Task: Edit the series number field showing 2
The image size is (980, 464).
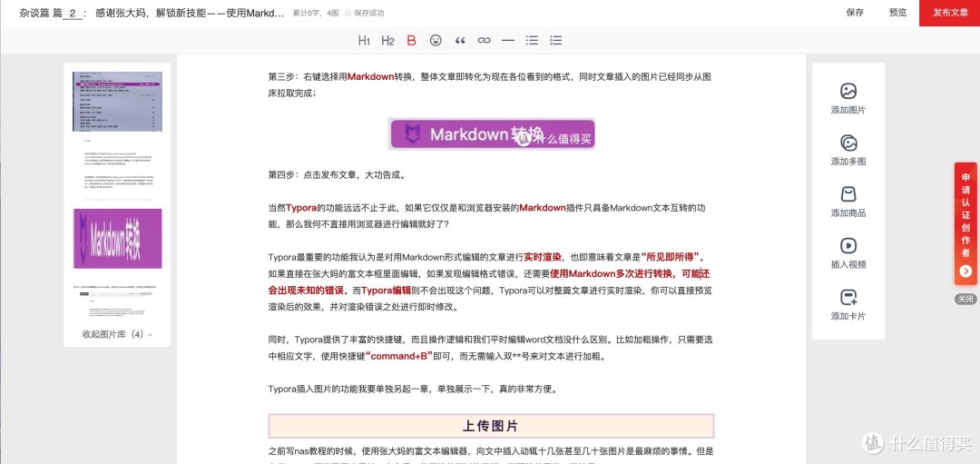Action: tap(73, 13)
